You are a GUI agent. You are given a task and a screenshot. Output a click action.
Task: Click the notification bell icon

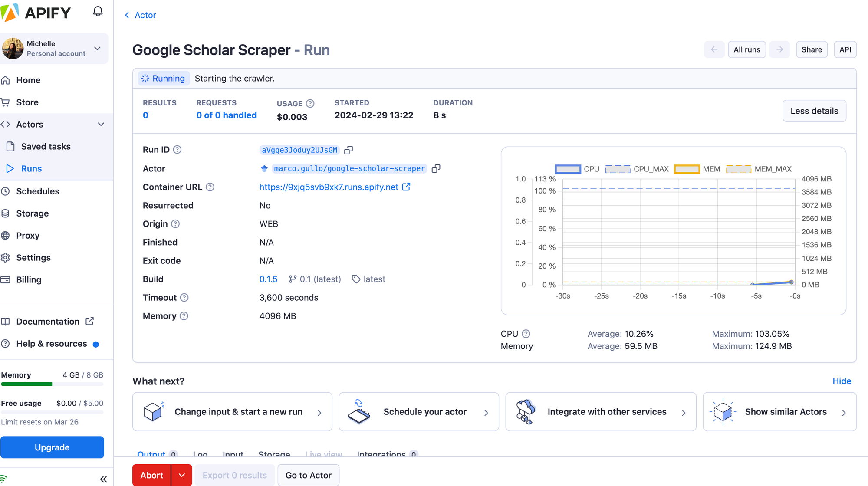(x=98, y=11)
